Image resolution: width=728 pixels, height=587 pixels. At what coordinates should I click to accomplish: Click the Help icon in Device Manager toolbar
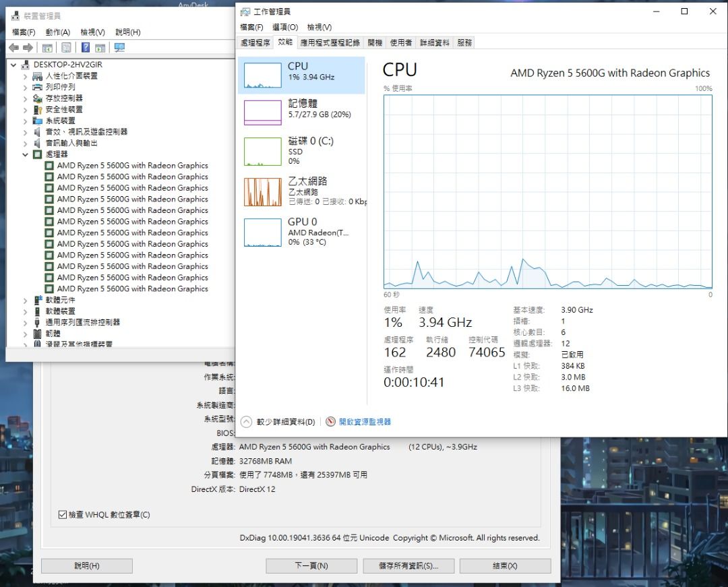coord(86,48)
